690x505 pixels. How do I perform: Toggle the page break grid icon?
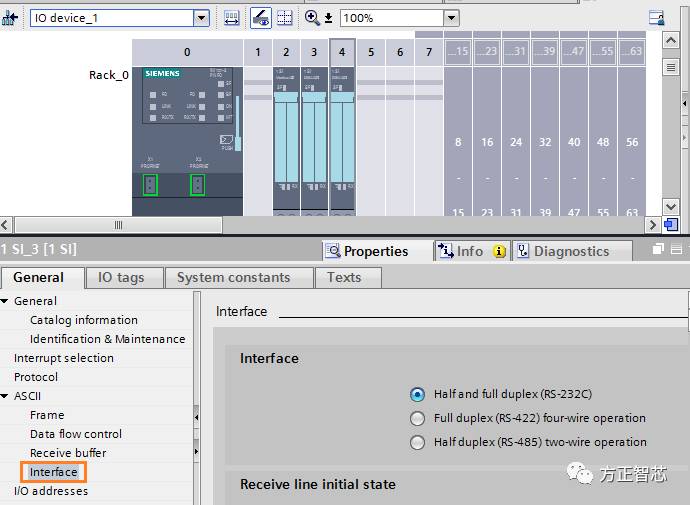pyautogui.click(x=285, y=18)
